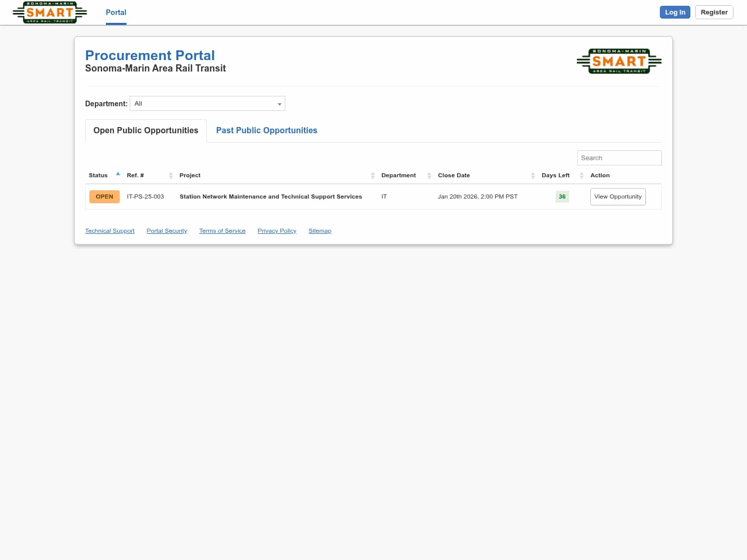Sort the table by Department column
The height and width of the screenshot is (560, 747).
pyautogui.click(x=429, y=175)
